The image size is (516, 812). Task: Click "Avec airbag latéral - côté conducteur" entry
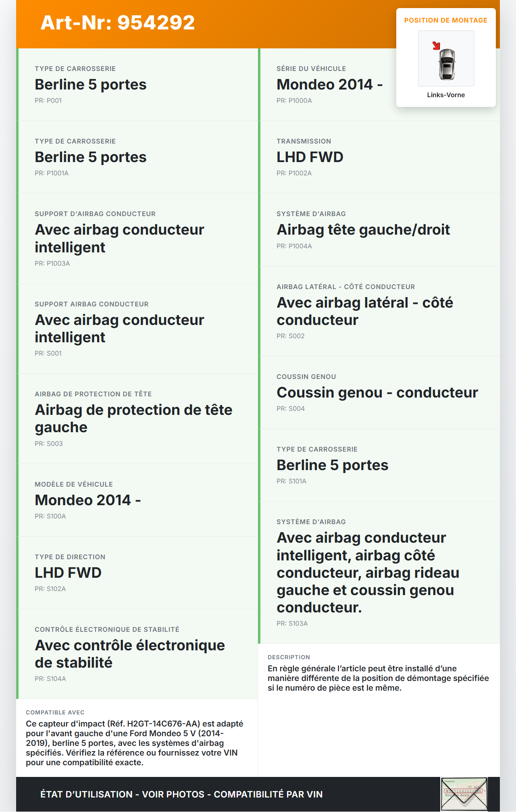click(364, 311)
